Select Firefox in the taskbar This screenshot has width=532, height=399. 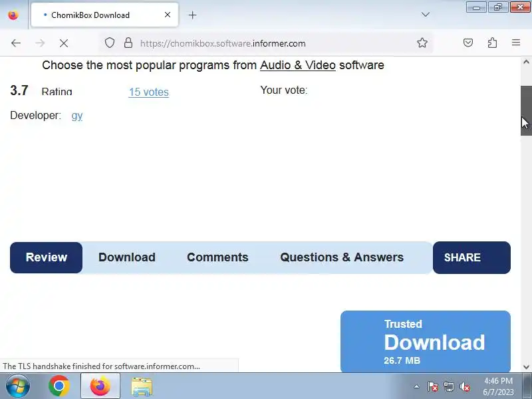point(100,386)
